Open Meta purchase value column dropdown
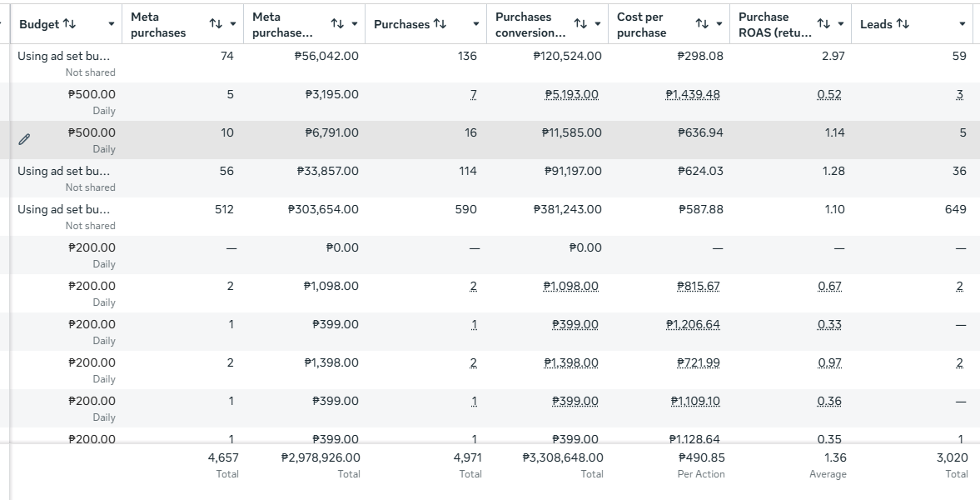980x500 pixels. tap(355, 24)
